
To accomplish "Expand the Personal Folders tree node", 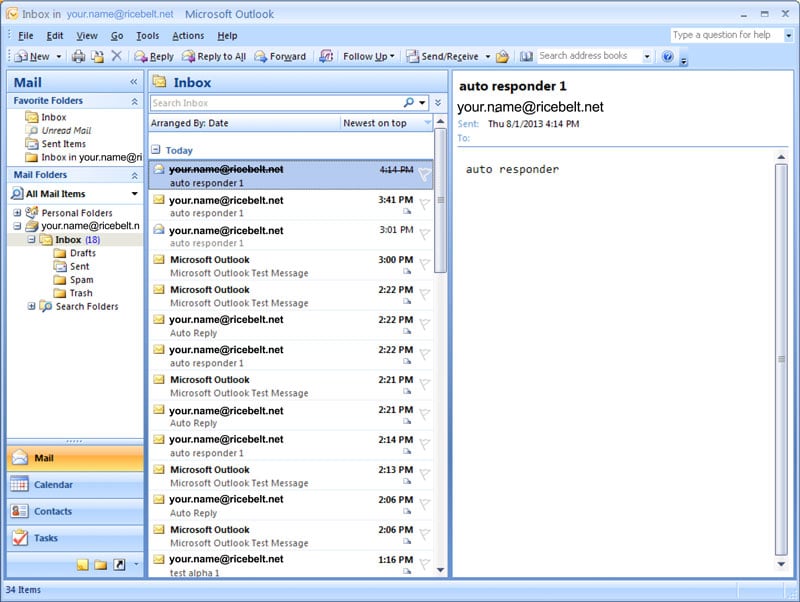I will (17, 213).
